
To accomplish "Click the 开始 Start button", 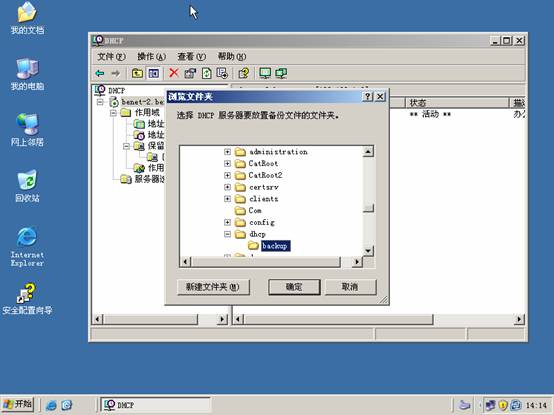I will click(18, 404).
